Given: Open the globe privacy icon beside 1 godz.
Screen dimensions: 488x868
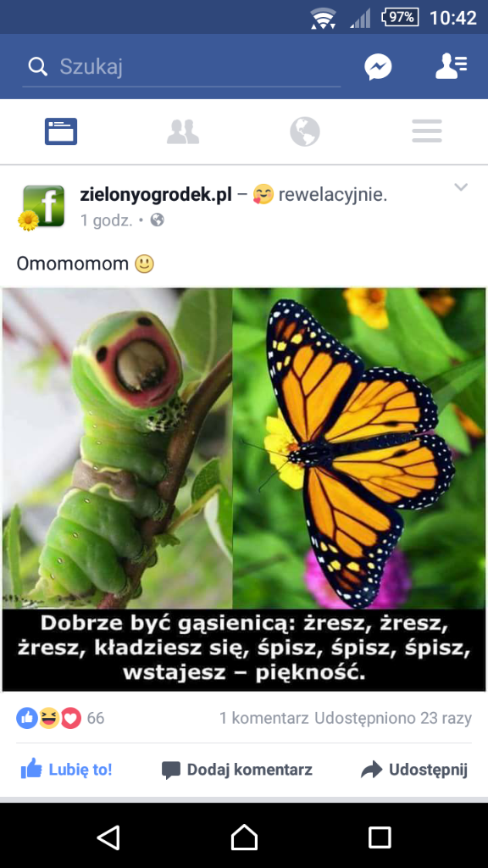Looking at the screenshot, I should [x=158, y=220].
